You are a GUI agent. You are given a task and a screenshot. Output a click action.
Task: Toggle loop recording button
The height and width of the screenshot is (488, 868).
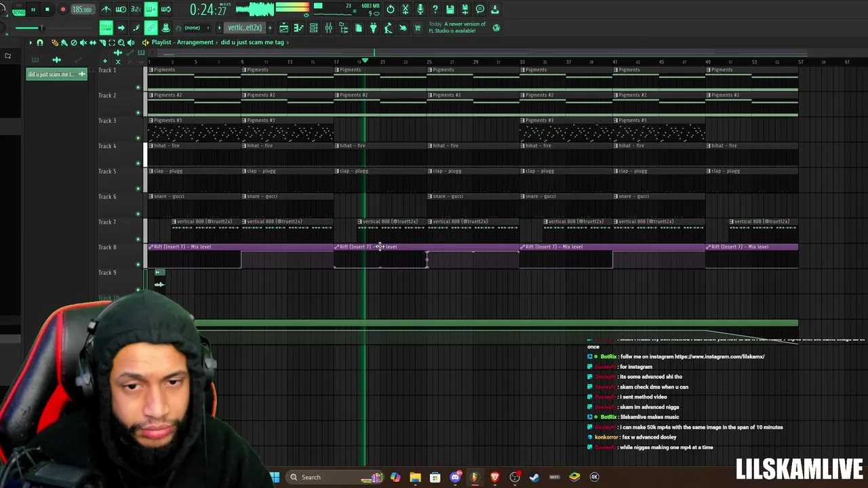[x=166, y=9]
